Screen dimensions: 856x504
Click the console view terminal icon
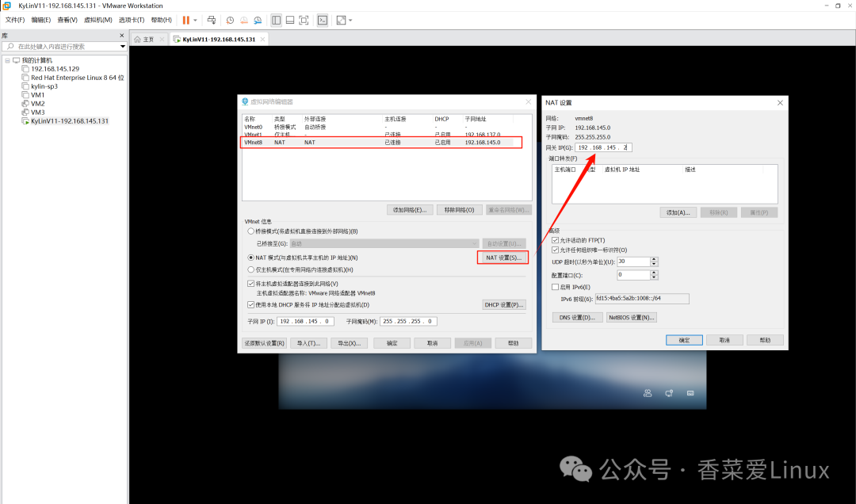tap(323, 20)
